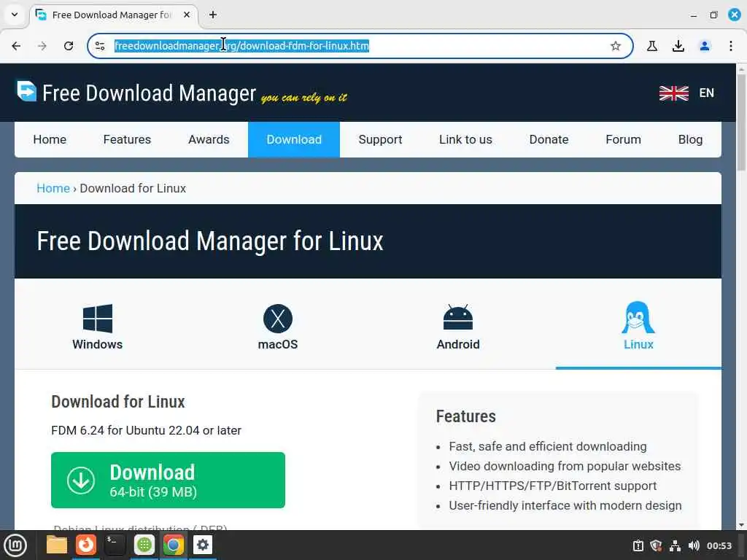This screenshot has width=747, height=560.
Task: Open the Chrome profile icon
Action: (704, 46)
